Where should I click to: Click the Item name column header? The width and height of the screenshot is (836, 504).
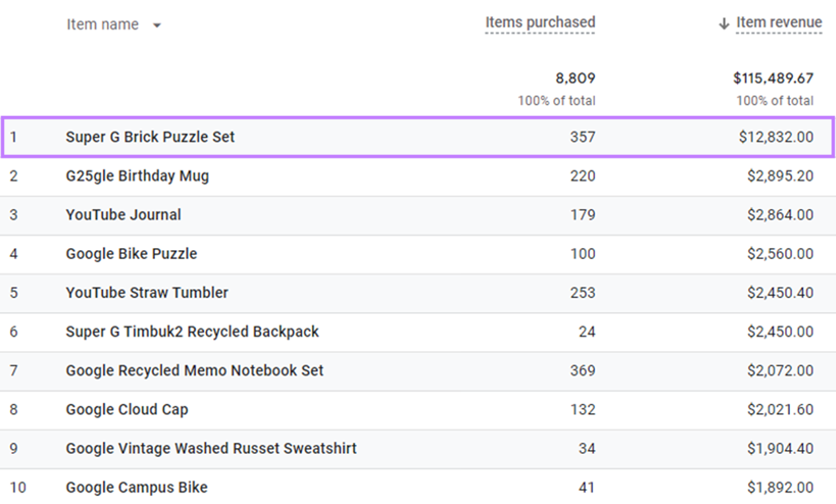point(102,24)
